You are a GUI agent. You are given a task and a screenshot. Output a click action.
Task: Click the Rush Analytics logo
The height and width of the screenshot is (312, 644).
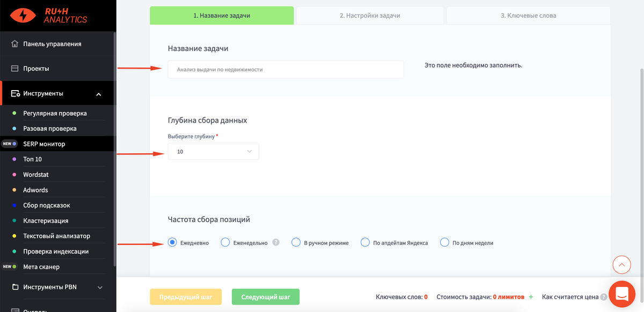pyautogui.click(x=49, y=15)
